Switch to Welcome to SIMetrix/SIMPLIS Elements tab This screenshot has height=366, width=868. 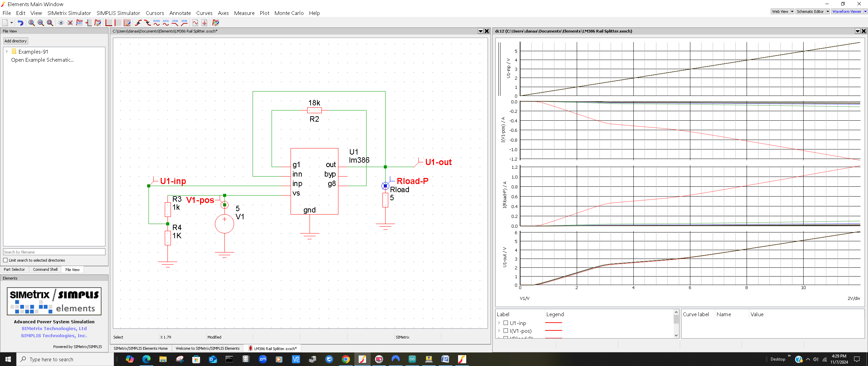(208, 348)
